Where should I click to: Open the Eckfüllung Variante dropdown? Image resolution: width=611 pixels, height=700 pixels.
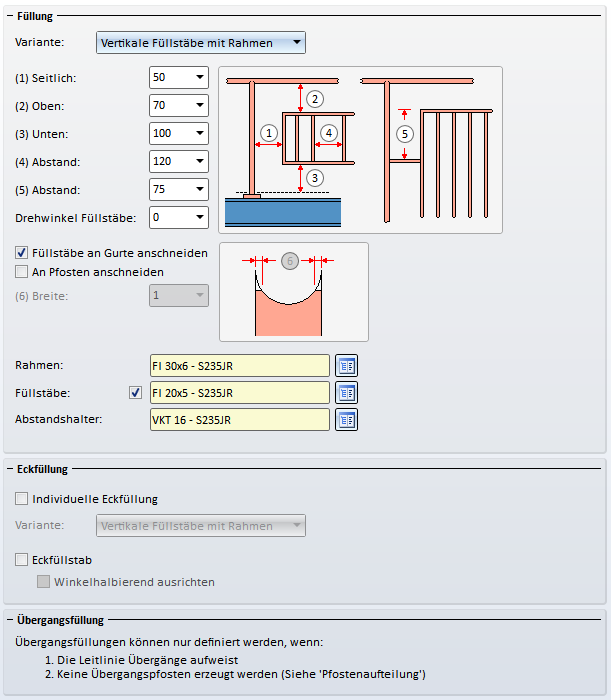click(201, 525)
